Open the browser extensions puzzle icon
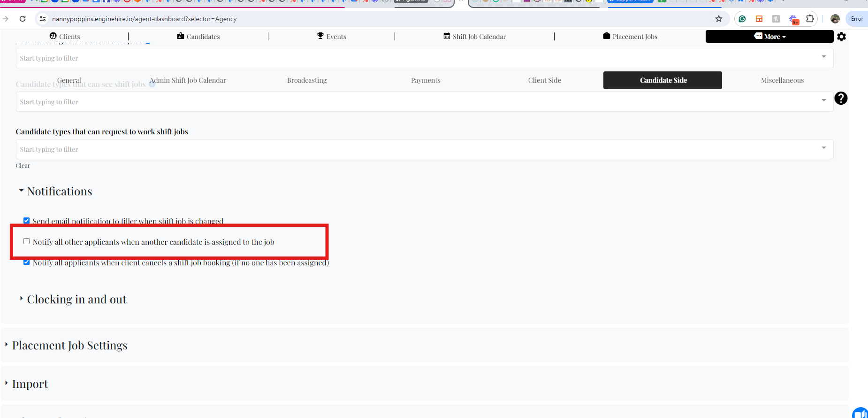The width and height of the screenshot is (868, 418). [x=810, y=19]
